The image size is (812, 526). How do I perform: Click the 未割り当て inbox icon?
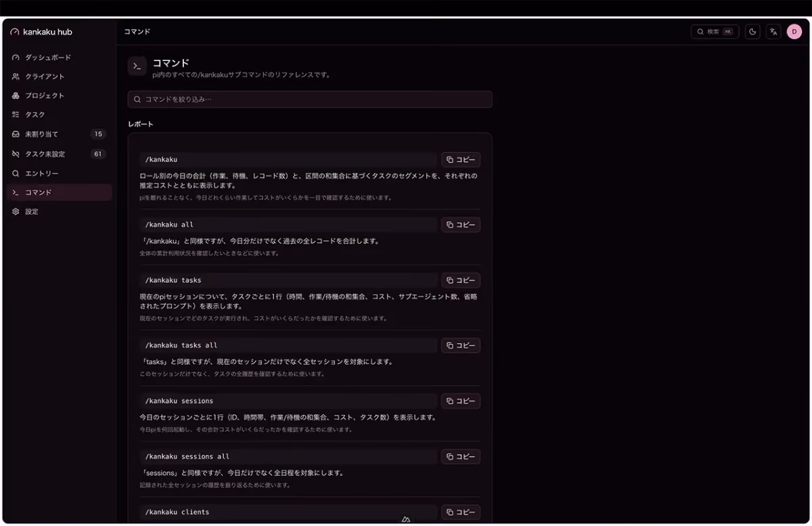[16, 134]
